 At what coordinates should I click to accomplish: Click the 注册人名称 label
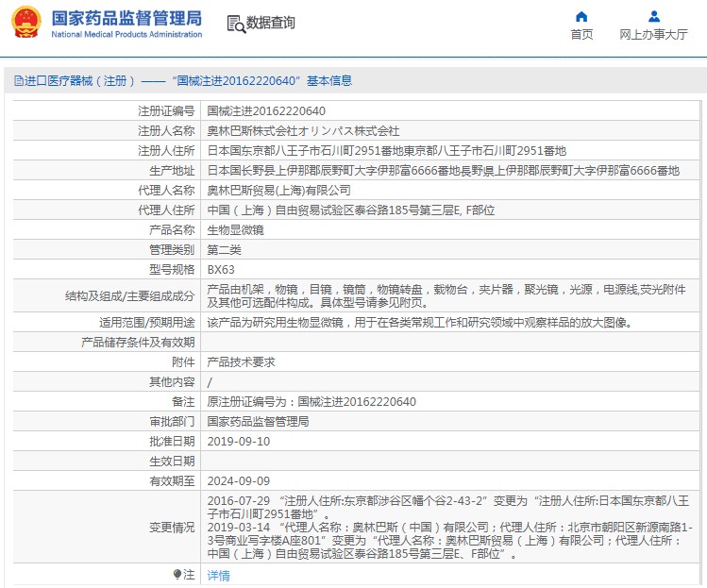166,131
